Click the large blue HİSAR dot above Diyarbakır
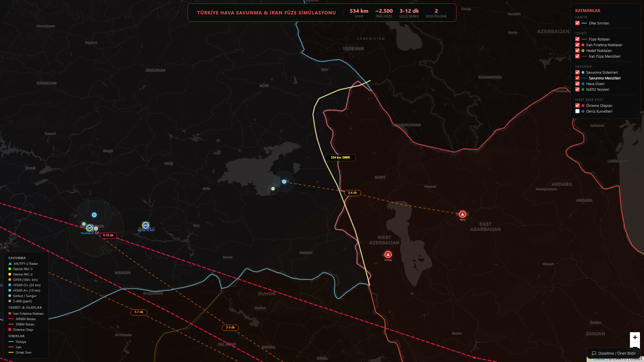Viewport: 644px width, 362px height. click(94, 215)
